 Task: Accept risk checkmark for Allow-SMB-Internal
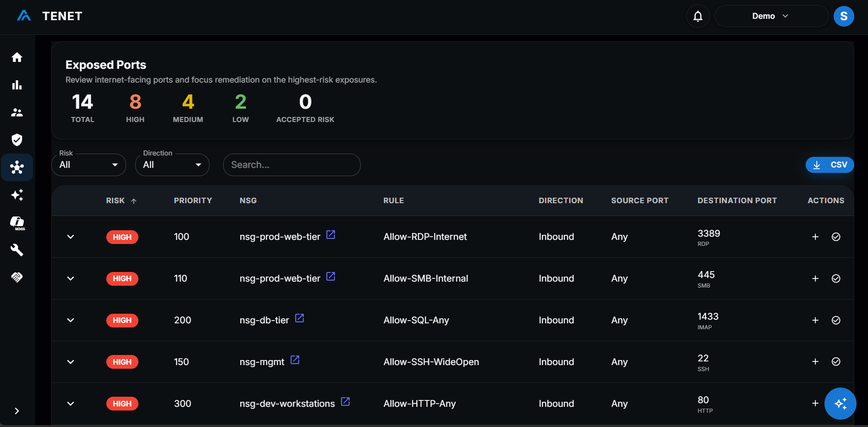(836, 278)
